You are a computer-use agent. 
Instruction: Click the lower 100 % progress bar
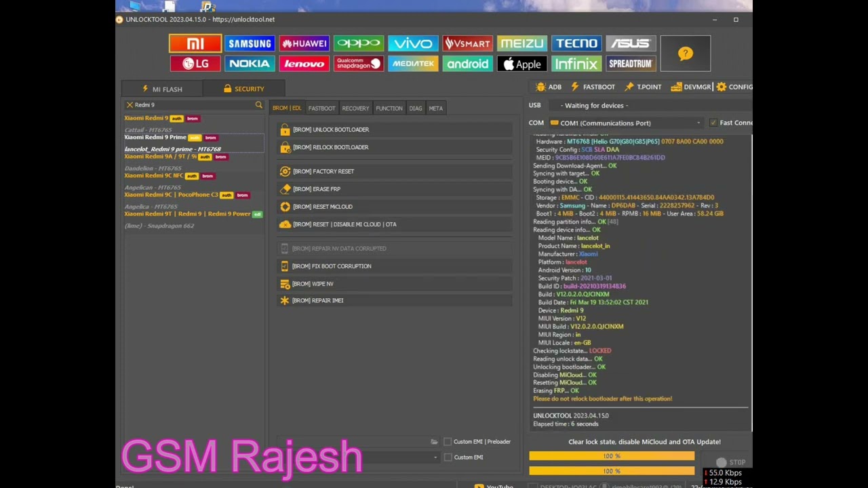[612, 471]
